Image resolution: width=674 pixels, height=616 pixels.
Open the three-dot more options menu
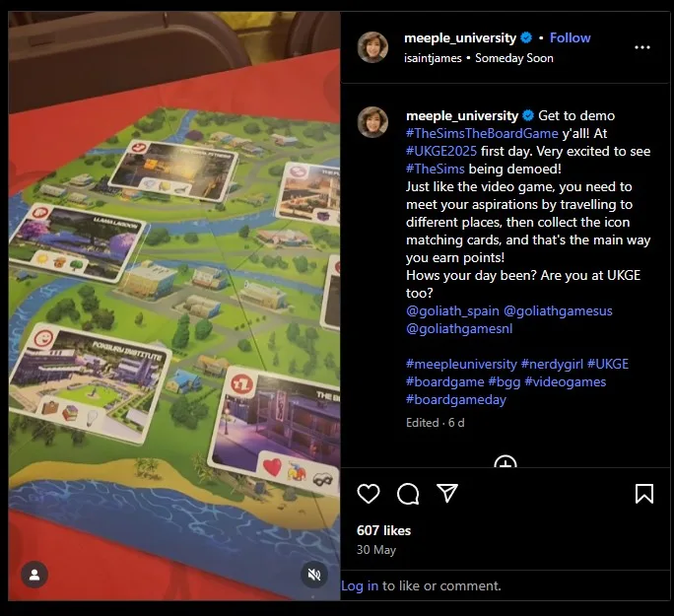642,47
